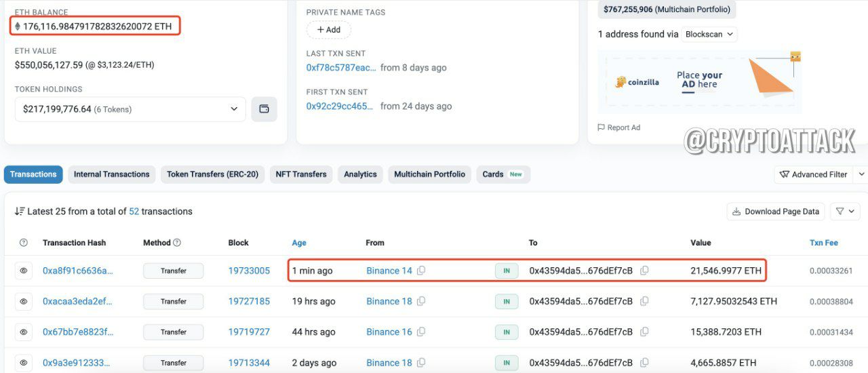Click the Txn Fee column header

click(x=824, y=243)
